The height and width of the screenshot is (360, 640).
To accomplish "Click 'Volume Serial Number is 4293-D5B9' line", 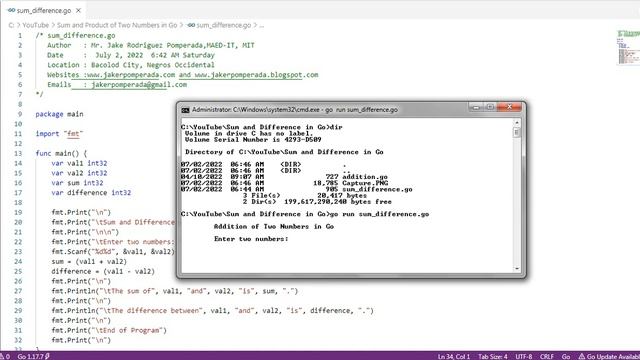I will point(253,140).
